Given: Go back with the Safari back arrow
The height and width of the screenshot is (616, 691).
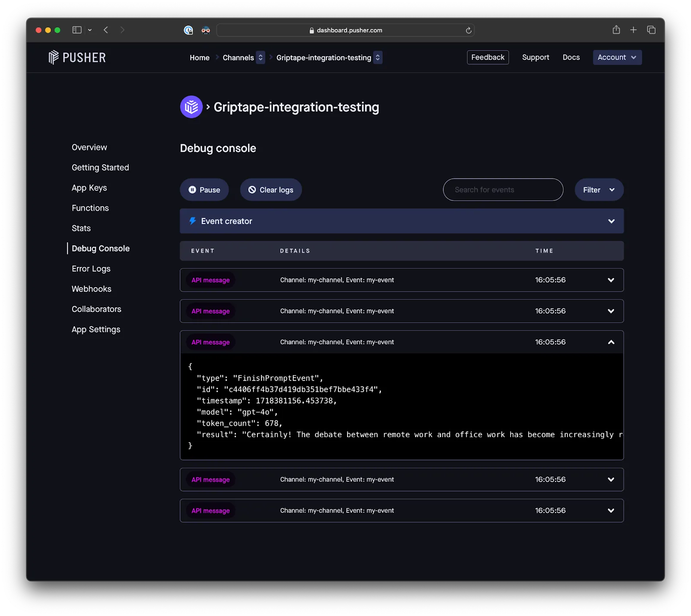Looking at the screenshot, I should point(106,30).
